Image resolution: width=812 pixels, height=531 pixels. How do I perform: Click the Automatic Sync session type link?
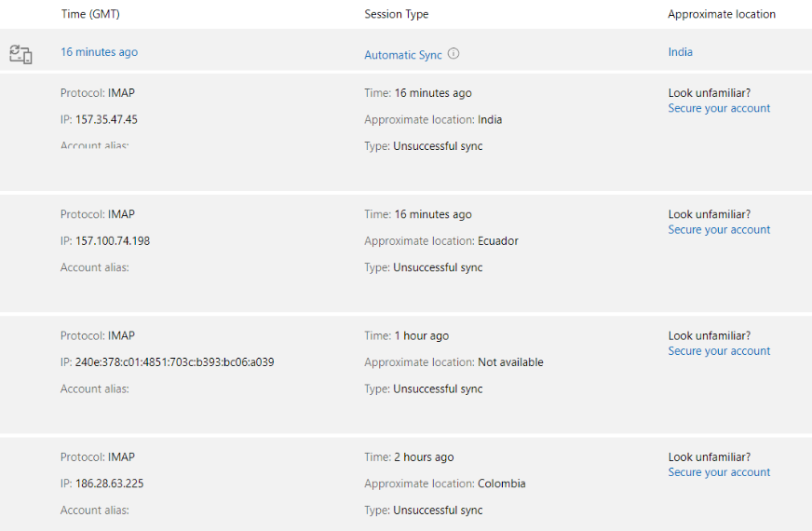click(x=403, y=55)
